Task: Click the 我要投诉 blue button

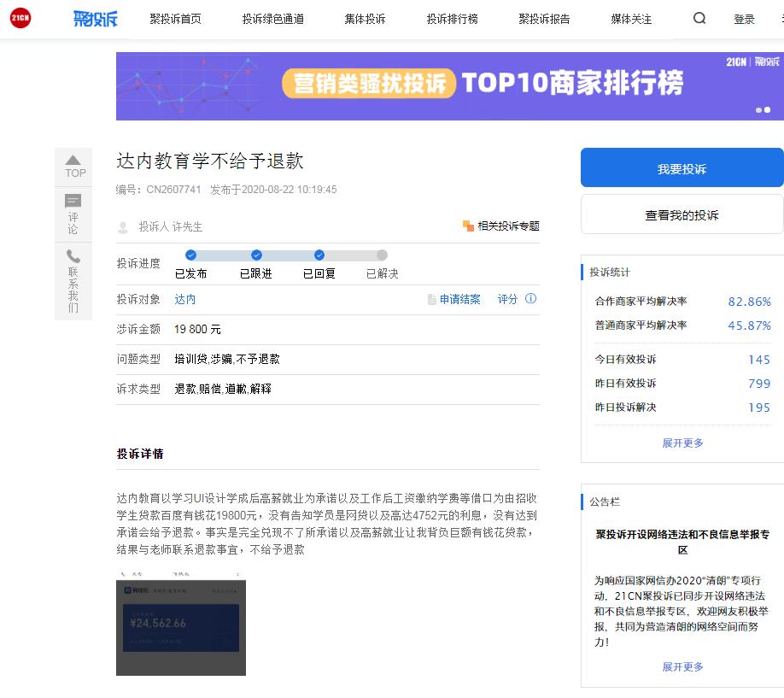Action: point(682,167)
